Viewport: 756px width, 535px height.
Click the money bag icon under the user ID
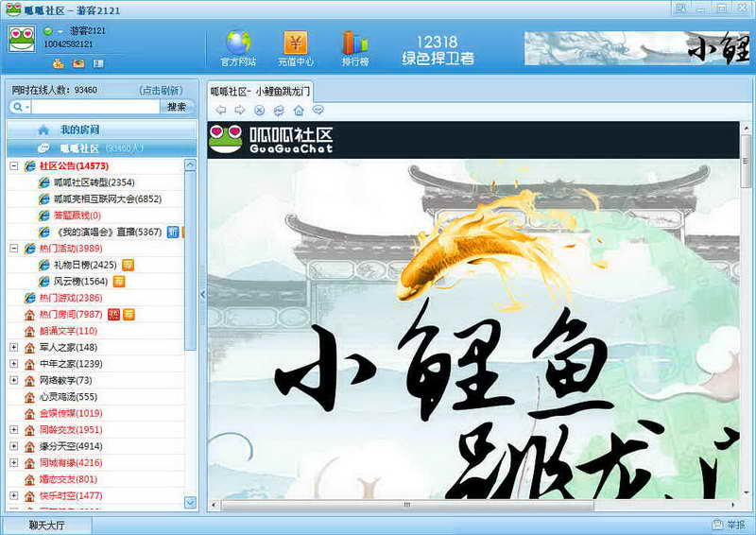59,63
